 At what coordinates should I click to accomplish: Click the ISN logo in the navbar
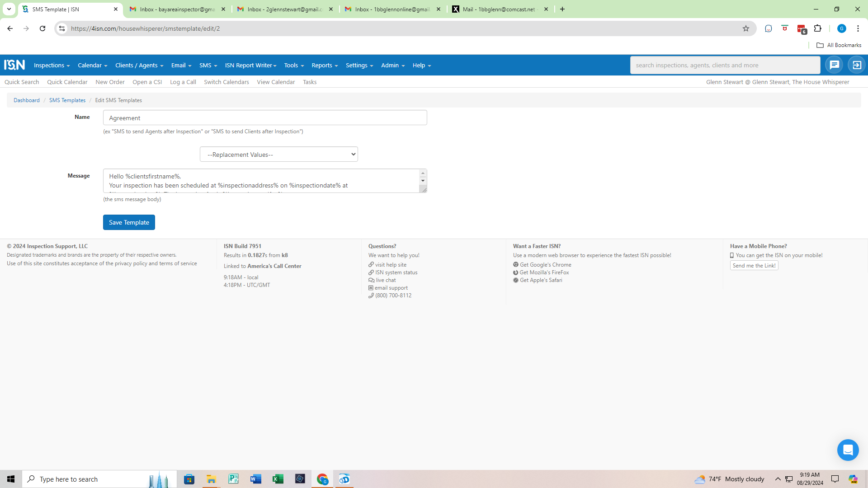[x=14, y=65]
